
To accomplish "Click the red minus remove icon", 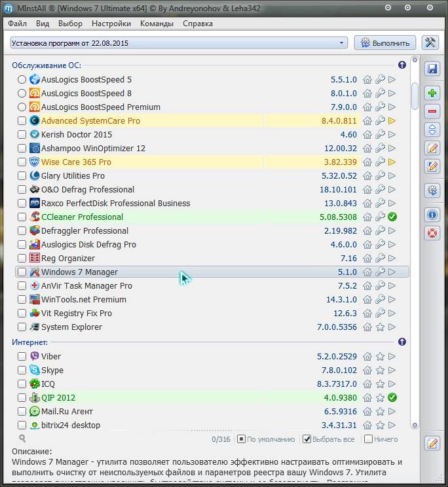I will click(432, 111).
